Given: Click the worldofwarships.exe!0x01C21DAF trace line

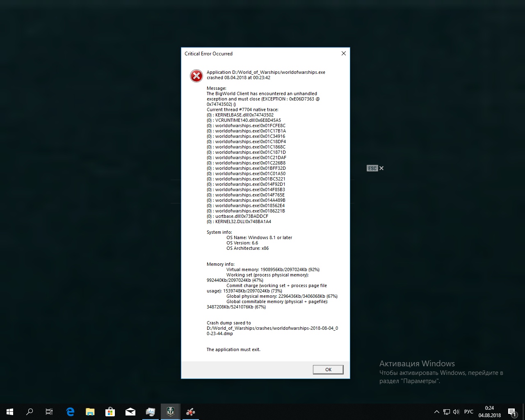Looking at the screenshot, I should pos(247,157).
